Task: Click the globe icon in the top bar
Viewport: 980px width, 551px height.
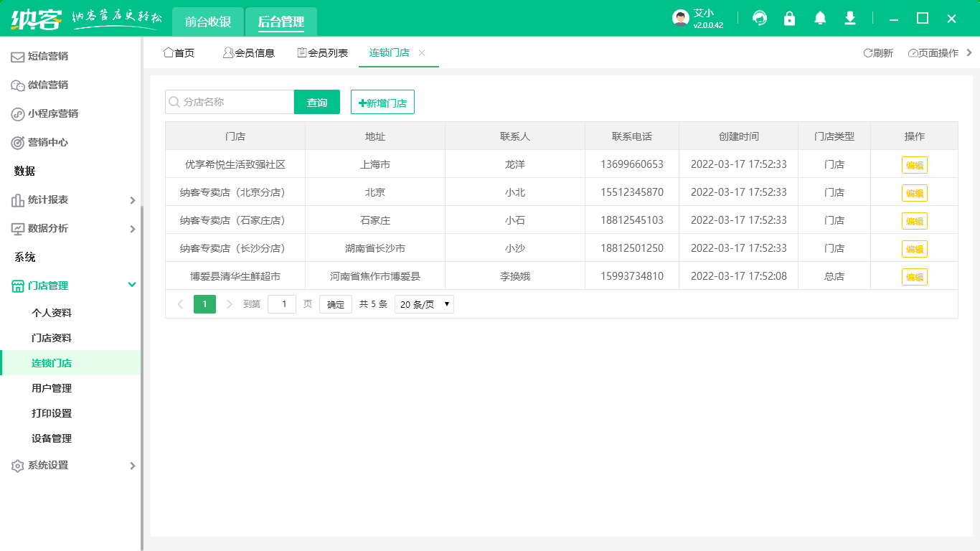Action: pyautogui.click(x=759, y=18)
